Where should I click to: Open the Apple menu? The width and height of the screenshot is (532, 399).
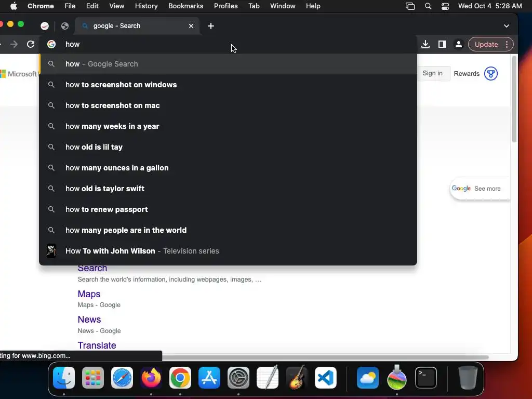pyautogui.click(x=14, y=6)
